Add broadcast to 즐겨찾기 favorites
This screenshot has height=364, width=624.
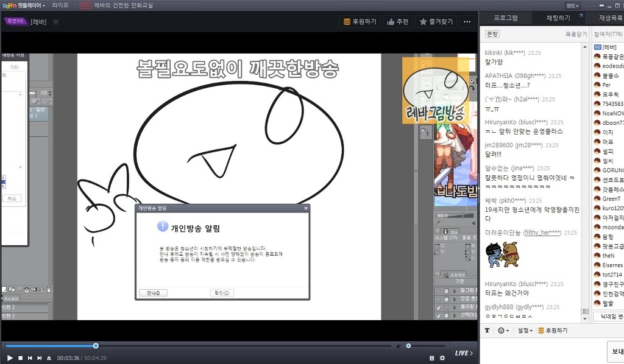tap(436, 21)
